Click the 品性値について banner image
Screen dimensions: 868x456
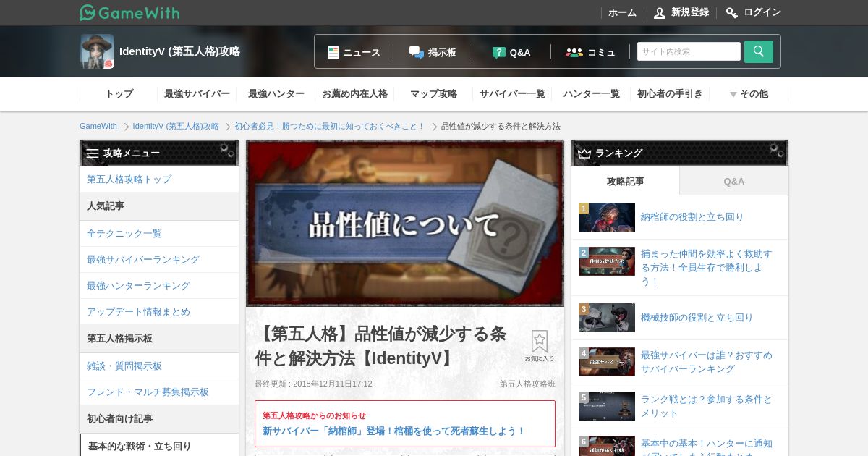click(x=405, y=223)
